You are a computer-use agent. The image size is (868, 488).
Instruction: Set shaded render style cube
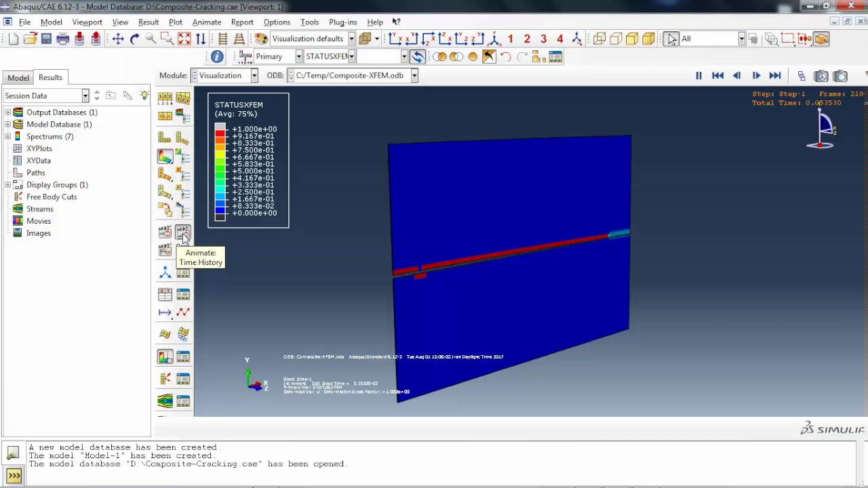click(x=648, y=39)
